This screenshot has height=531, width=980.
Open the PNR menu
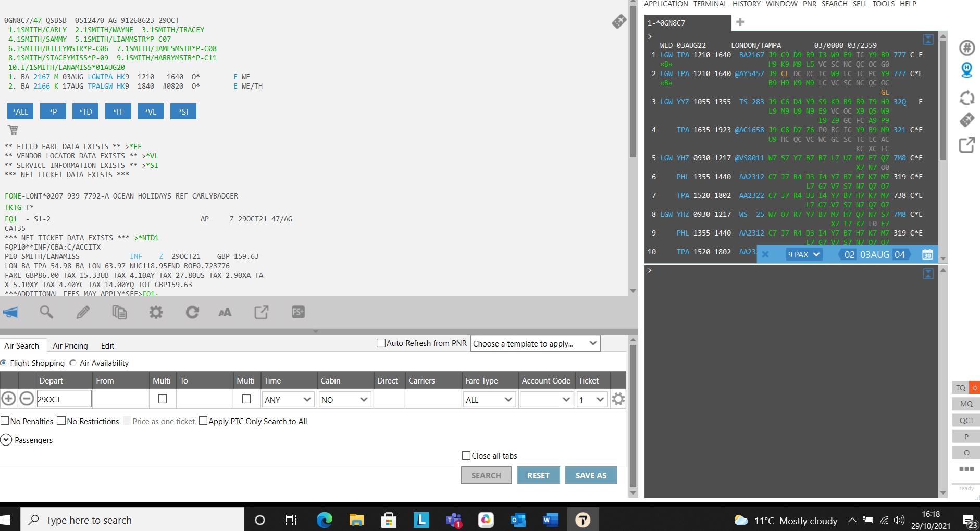click(810, 4)
